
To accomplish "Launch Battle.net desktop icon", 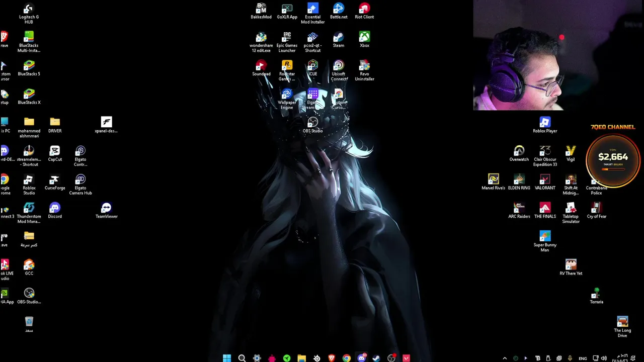I will point(339,11).
